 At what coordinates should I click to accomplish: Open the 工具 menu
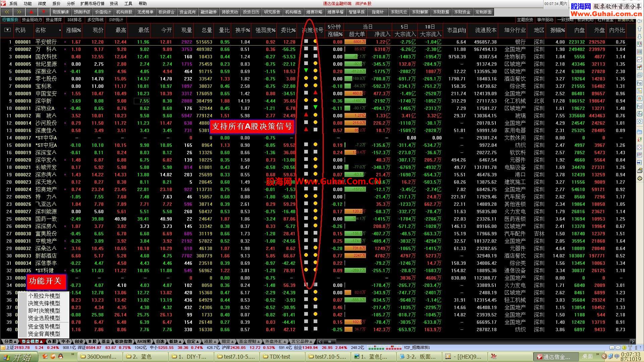point(128,3)
